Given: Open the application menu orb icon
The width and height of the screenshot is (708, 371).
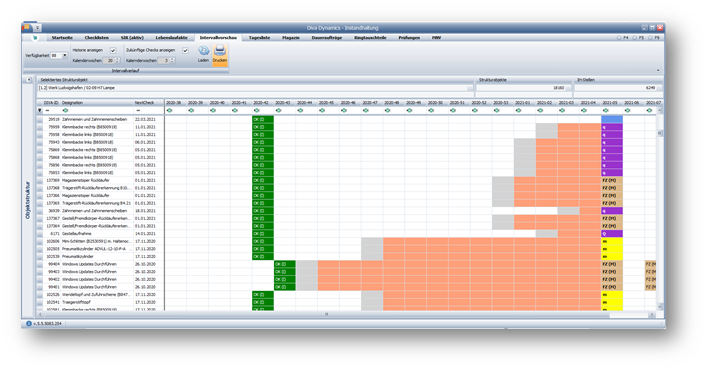Looking at the screenshot, I should (x=27, y=28).
